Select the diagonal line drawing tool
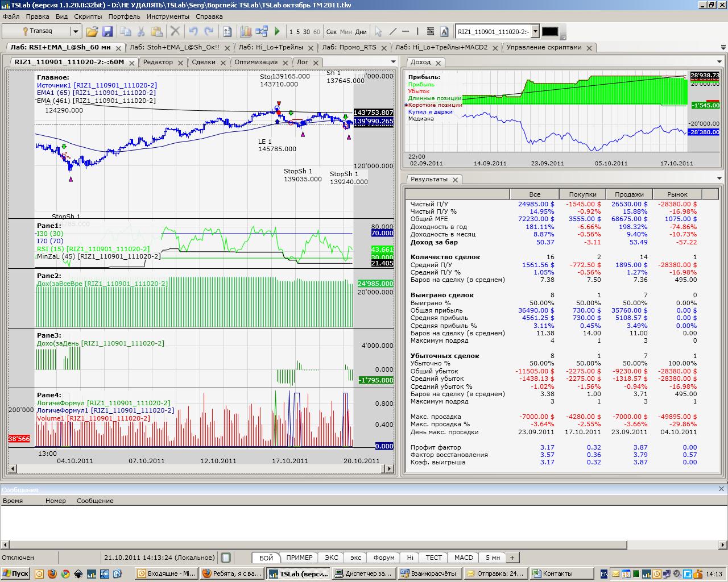This screenshot has width=728, height=582. tap(392, 32)
